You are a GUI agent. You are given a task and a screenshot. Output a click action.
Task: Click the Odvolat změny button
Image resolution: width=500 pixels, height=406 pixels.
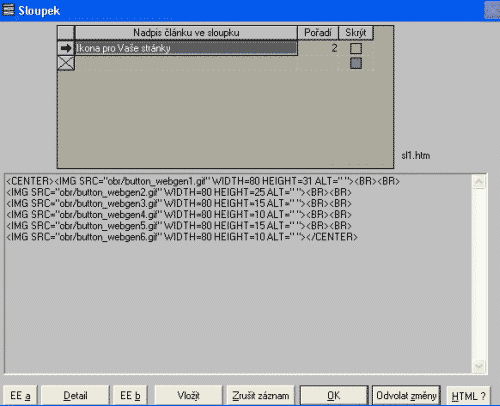coord(406,396)
